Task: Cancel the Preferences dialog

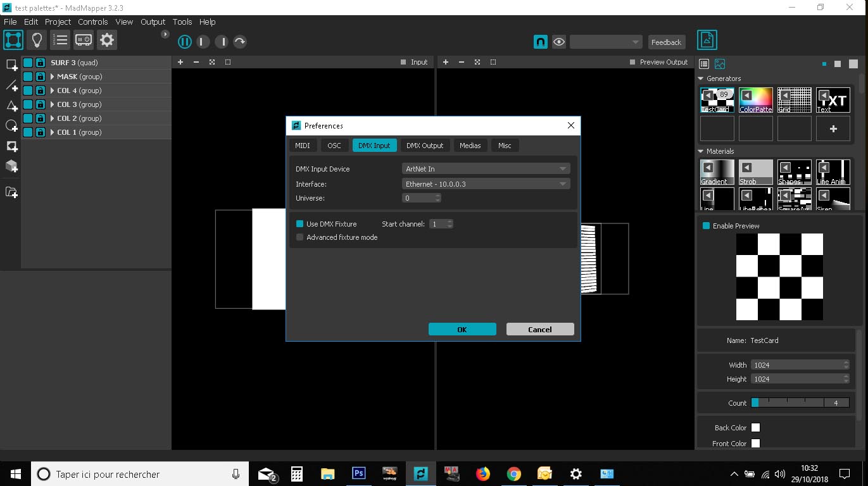Action: coord(540,329)
